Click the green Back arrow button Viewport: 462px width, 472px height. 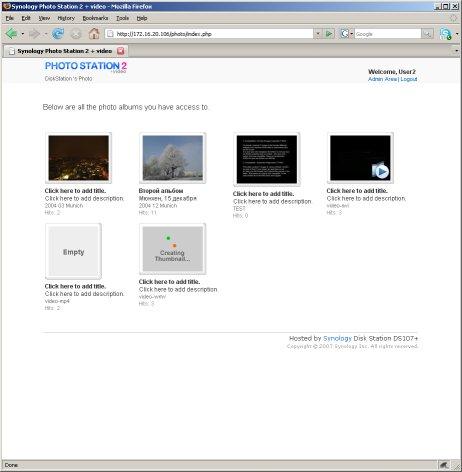click(x=11, y=34)
